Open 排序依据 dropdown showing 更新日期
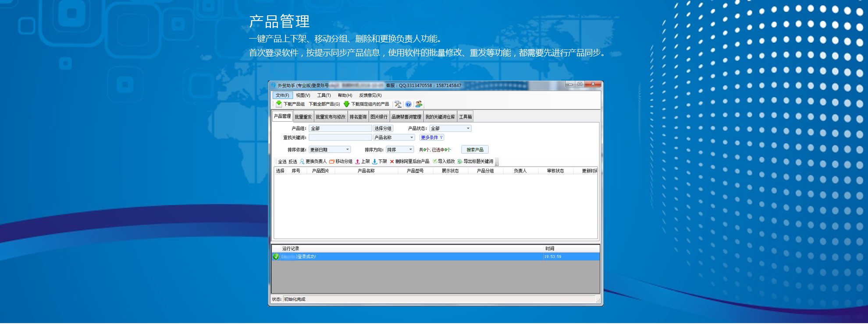This screenshot has height=324, width=868. click(x=330, y=150)
